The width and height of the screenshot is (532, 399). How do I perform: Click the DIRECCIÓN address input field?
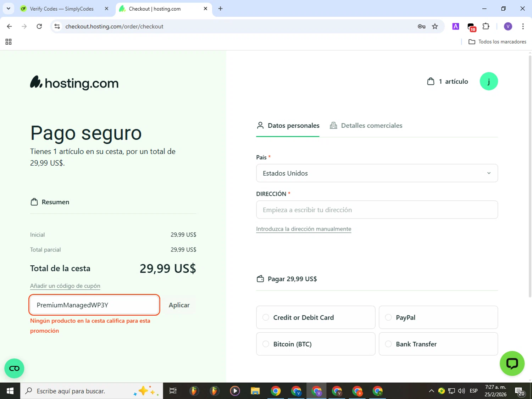(377, 210)
